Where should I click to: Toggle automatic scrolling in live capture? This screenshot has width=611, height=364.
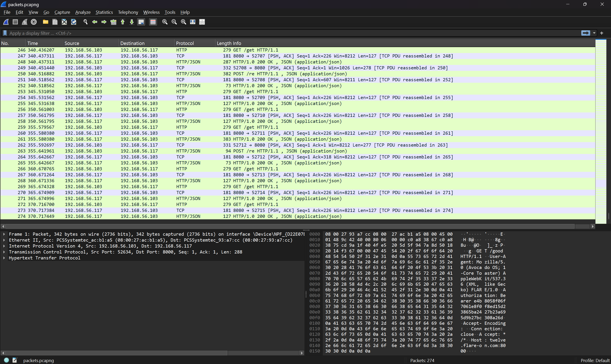click(x=141, y=22)
